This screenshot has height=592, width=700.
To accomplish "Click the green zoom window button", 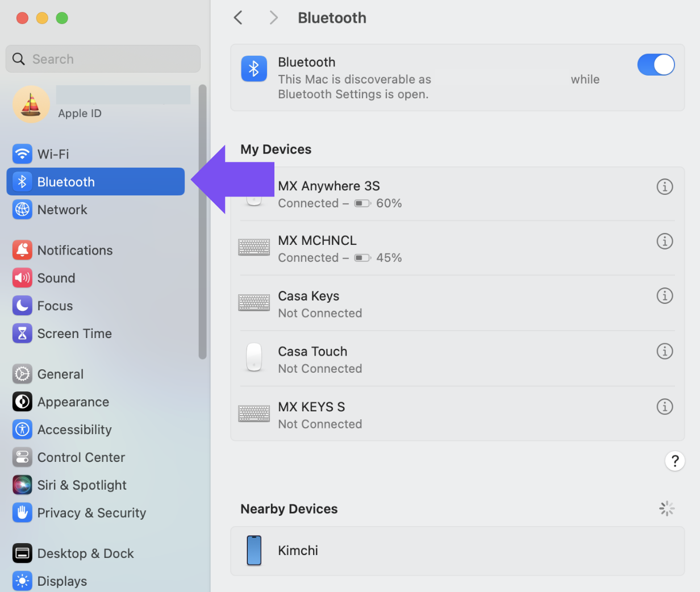I will point(62,18).
